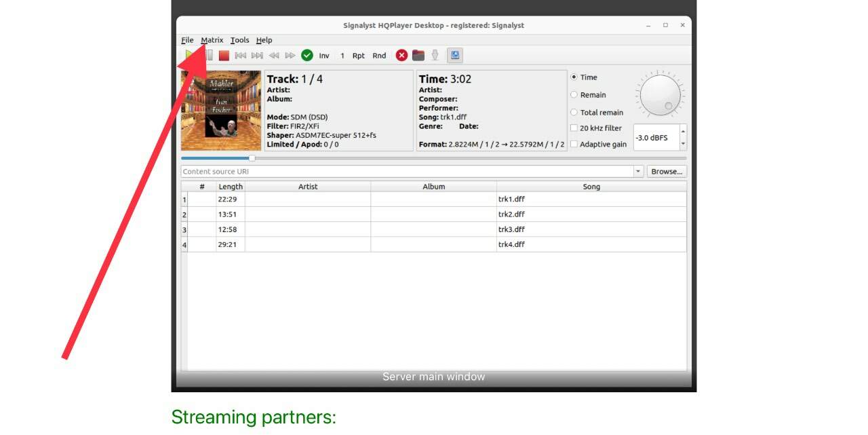Sort by the Length column header
Viewport: 868px width, 435px height.
(231, 187)
